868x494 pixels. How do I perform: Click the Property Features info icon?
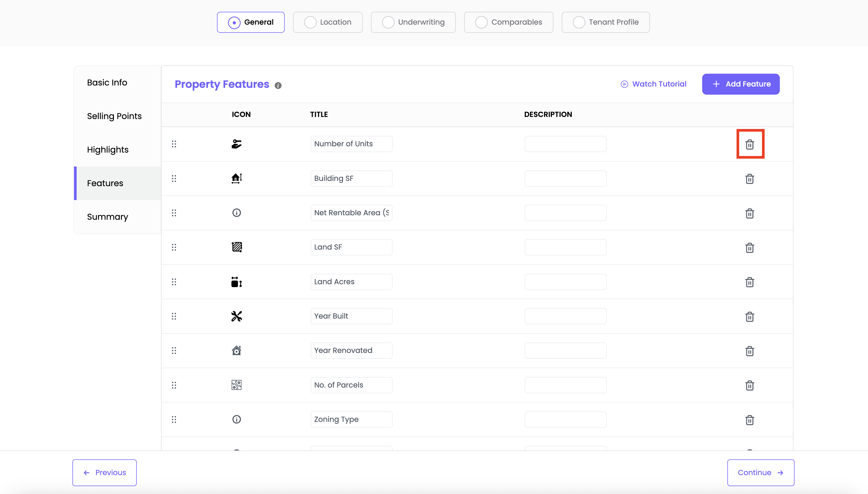[x=278, y=85]
